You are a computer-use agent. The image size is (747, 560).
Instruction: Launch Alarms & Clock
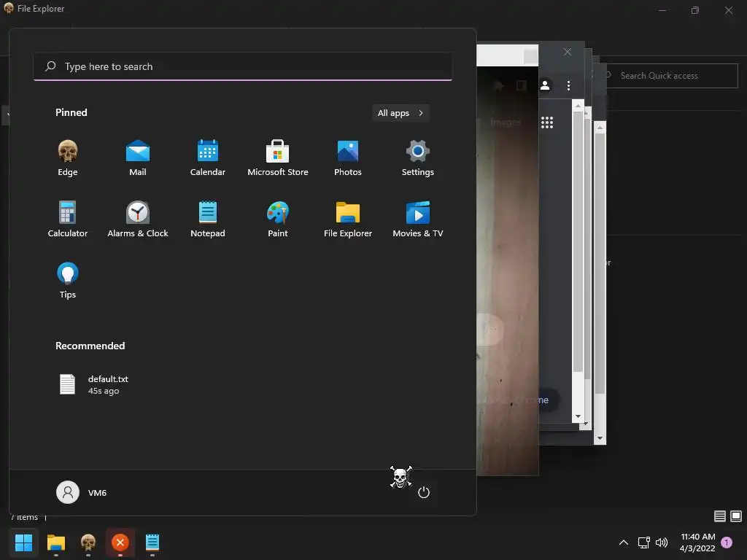(138, 219)
